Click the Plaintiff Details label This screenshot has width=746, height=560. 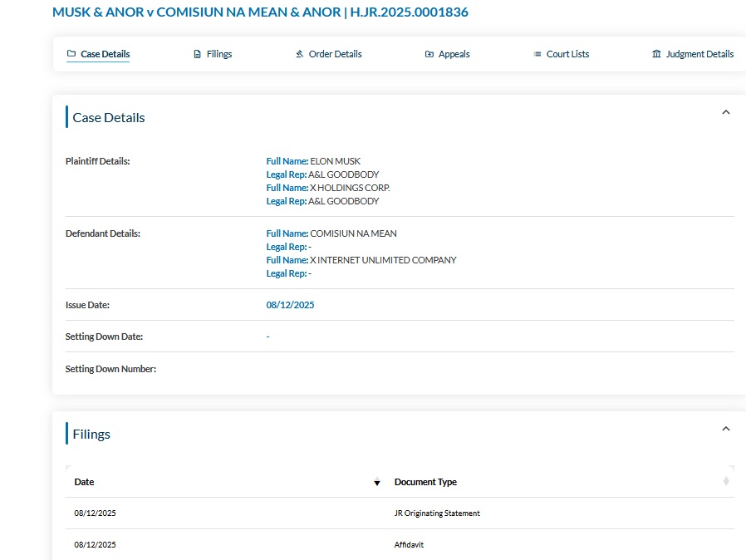[97, 161]
